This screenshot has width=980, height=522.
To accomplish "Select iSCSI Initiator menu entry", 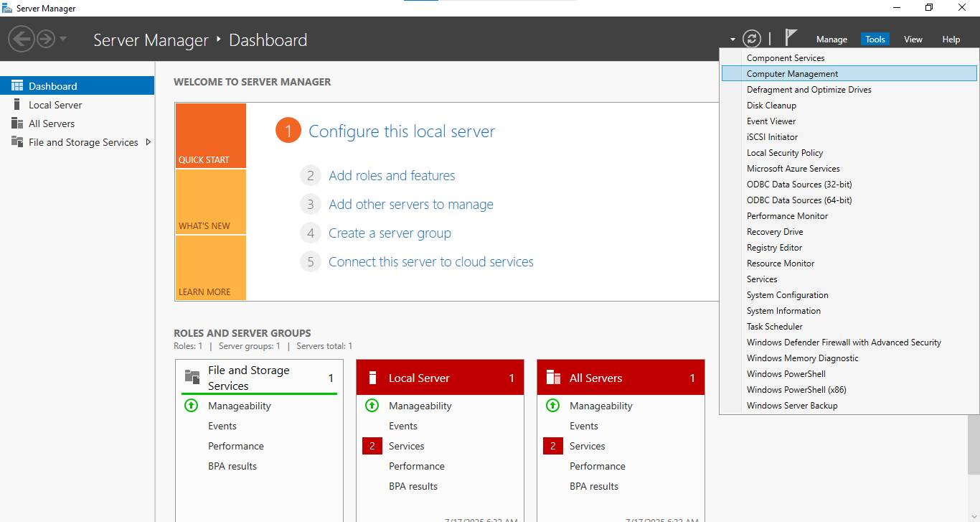I will point(849,137).
